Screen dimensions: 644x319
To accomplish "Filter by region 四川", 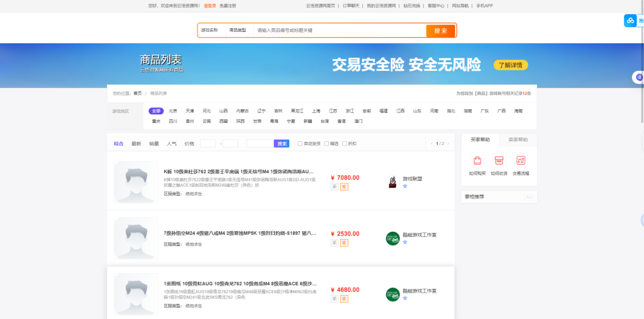I will 173,121.
